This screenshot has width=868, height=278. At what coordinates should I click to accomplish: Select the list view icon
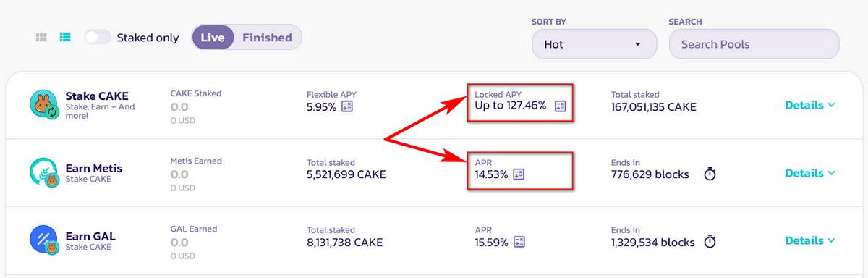[65, 37]
